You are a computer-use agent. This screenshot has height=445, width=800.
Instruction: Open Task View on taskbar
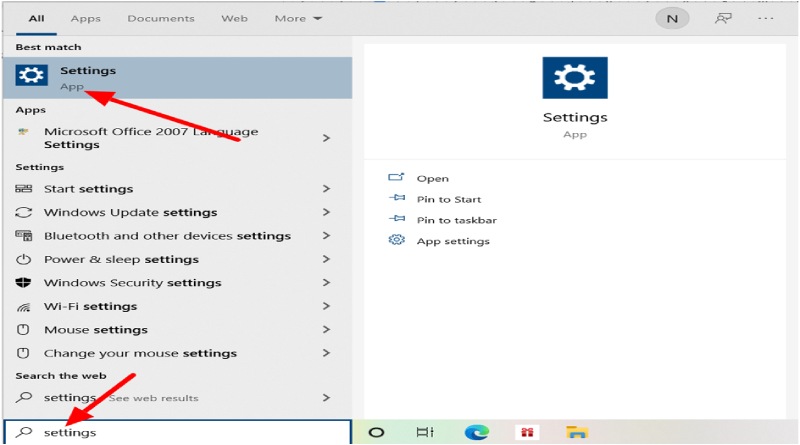coord(425,433)
